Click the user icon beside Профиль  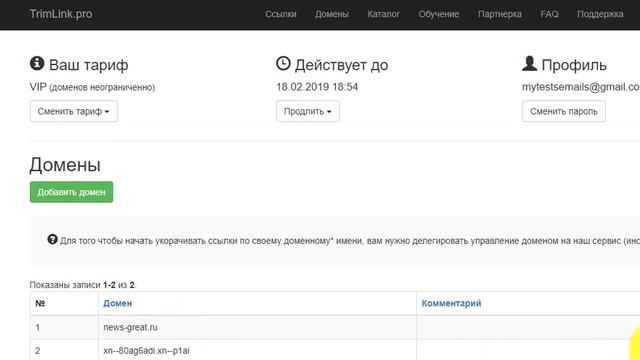coord(529,63)
